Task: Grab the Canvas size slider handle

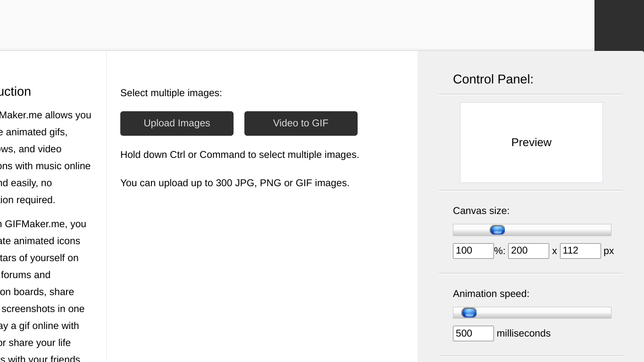Action: point(497,230)
